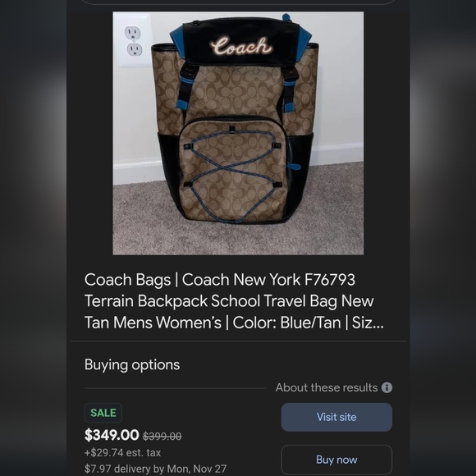Click the green SALE badge
This screenshot has width=476, height=476.
[x=103, y=413]
